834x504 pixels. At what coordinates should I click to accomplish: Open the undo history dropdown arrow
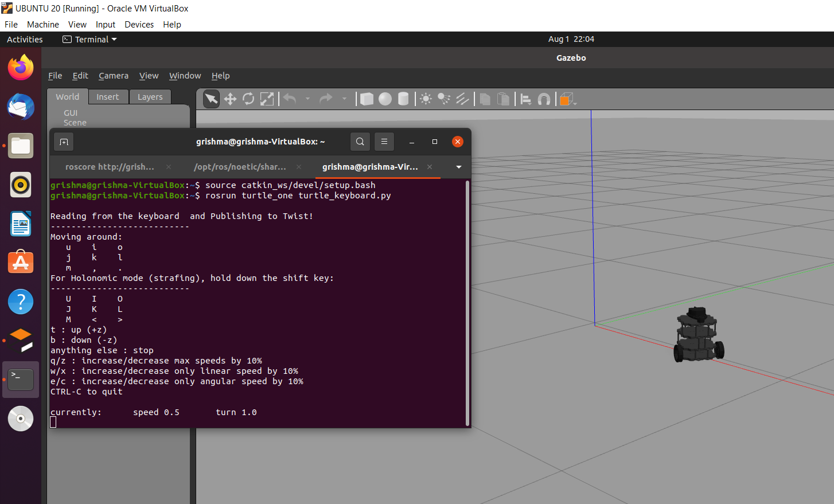308,99
